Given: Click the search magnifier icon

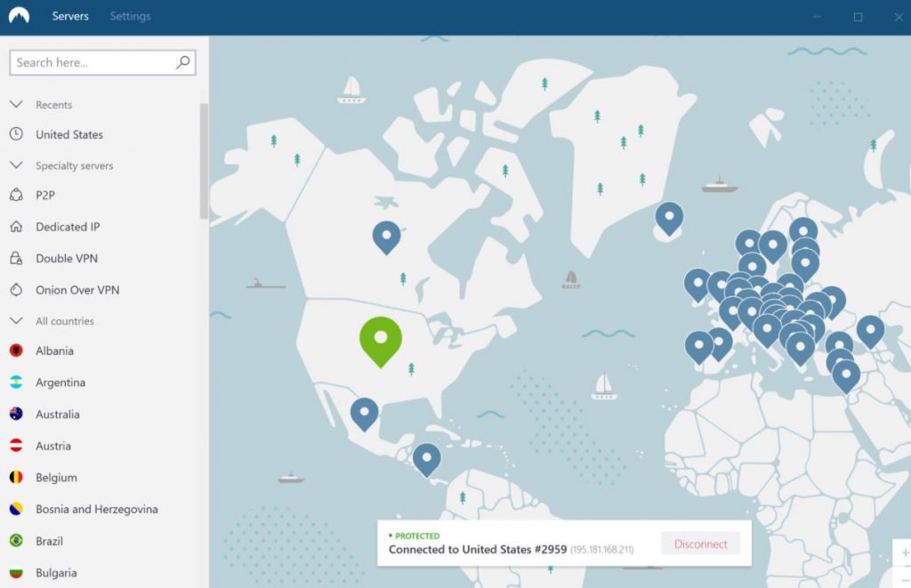Looking at the screenshot, I should (183, 62).
